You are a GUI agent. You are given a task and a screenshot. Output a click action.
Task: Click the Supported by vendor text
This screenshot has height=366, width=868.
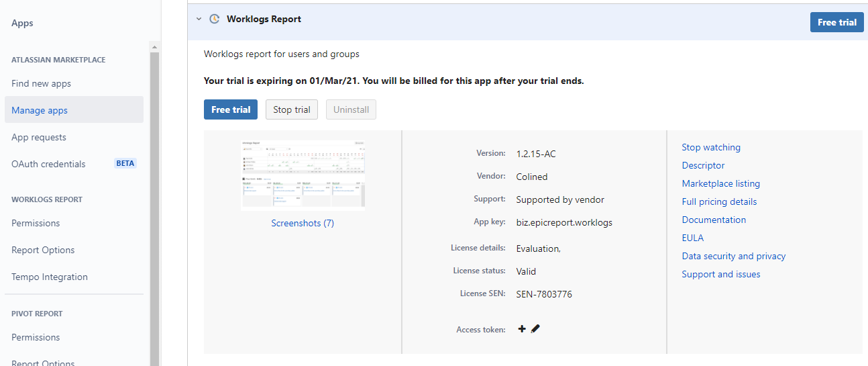[560, 199]
